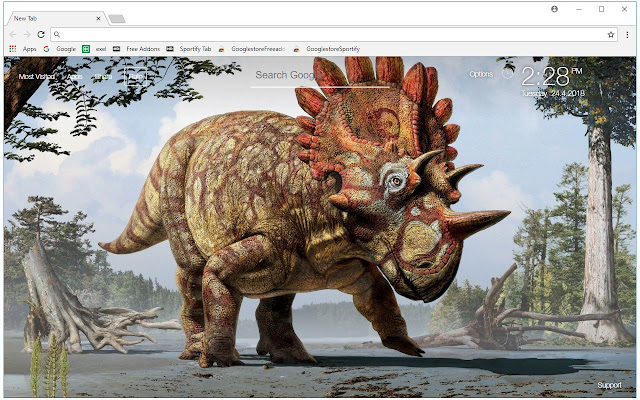
Task: Open the Apps grid icon in the bookmarks bar
Action: 13,49
